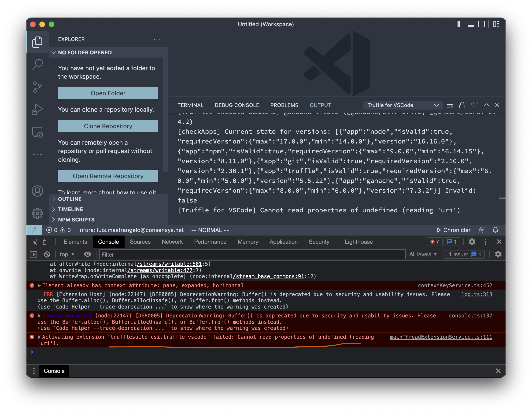This screenshot has width=532, height=412.
Task: Open the Source Control view
Action: tap(37, 87)
